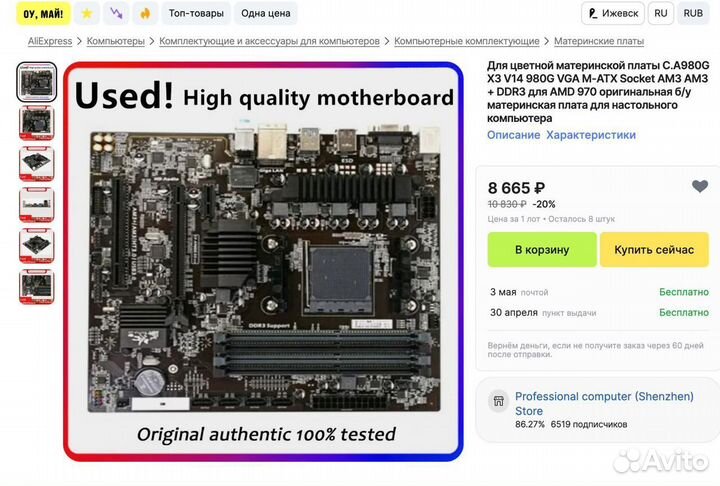Open the RUB currency selector
Screen dimensions: 720x486
[693, 13]
